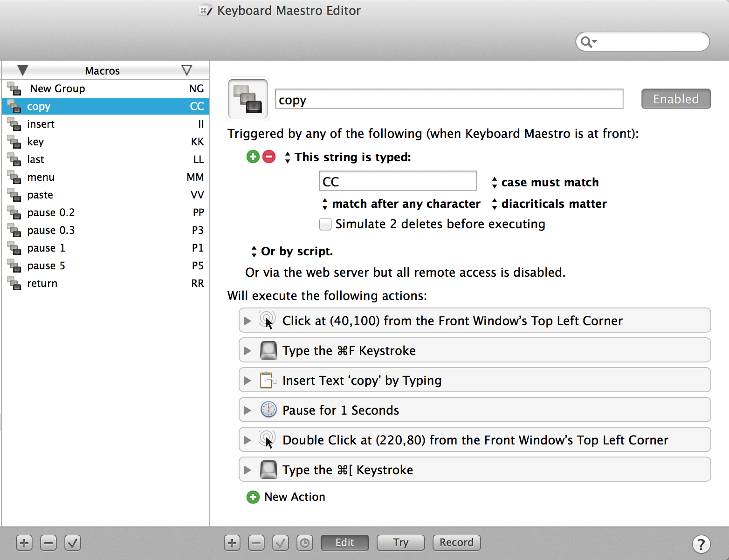Remove the trigger with red minus
The height and width of the screenshot is (560, 729).
[x=269, y=157]
